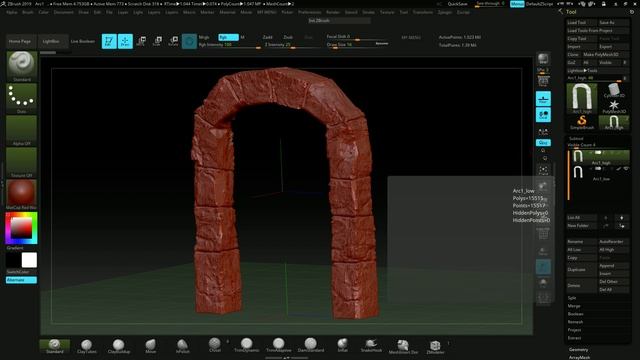
Task: Click the BPR render button
Action: [x=543, y=60]
